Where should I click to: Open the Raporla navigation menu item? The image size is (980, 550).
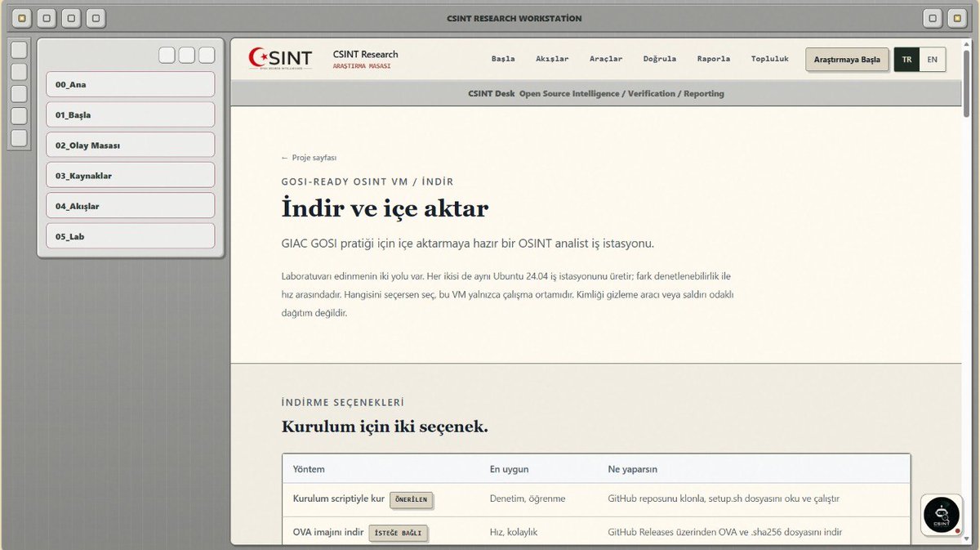coord(714,59)
